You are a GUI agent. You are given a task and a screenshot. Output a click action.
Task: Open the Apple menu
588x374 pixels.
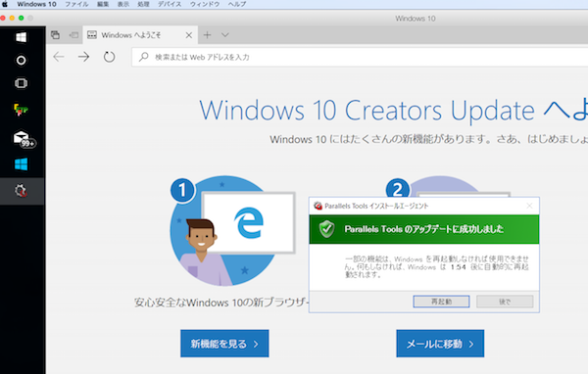5,4
